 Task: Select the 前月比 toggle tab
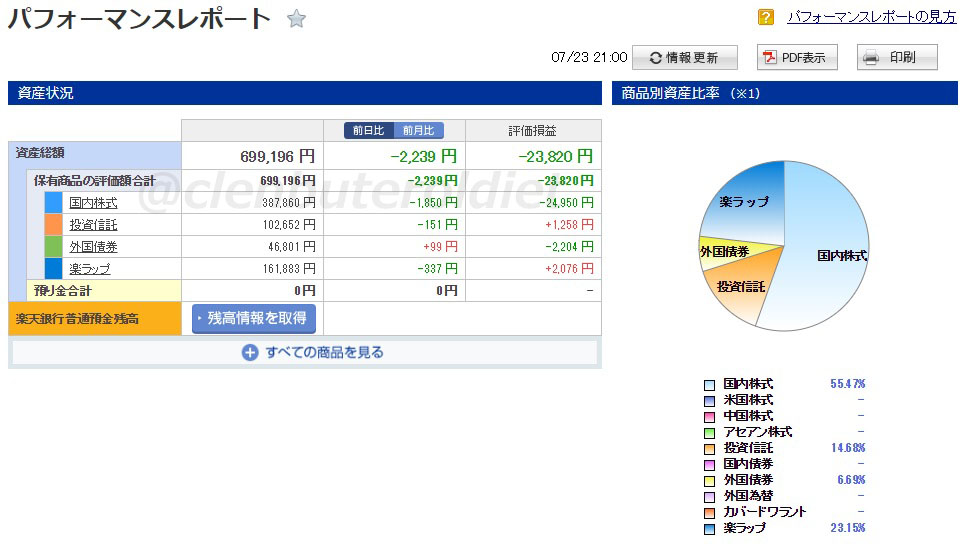(x=418, y=130)
